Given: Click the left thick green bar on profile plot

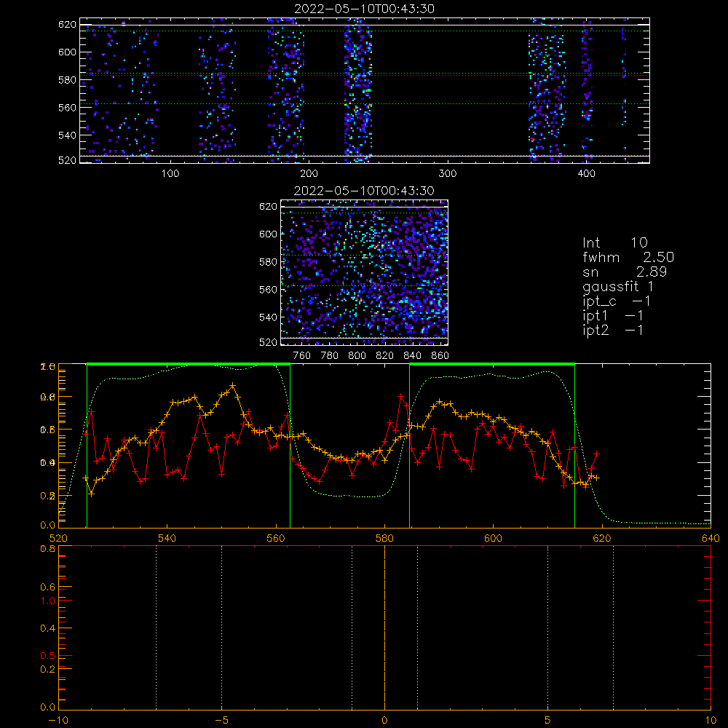Looking at the screenshot, I should [189, 365].
